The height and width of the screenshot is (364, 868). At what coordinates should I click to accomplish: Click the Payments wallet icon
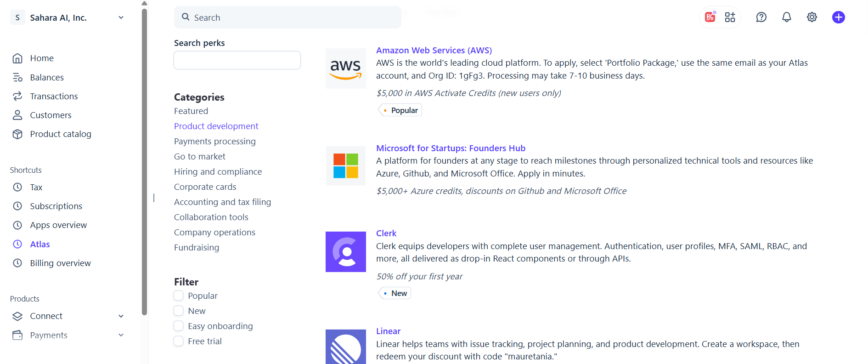tap(17, 335)
